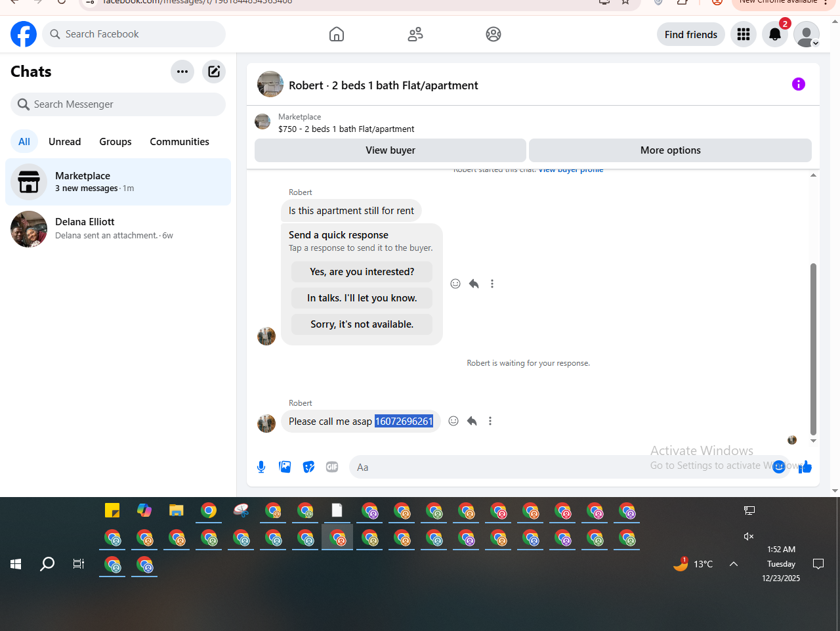Image resolution: width=840 pixels, height=631 pixels.
Task: Open the Windows Start menu
Action: (x=16, y=564)
